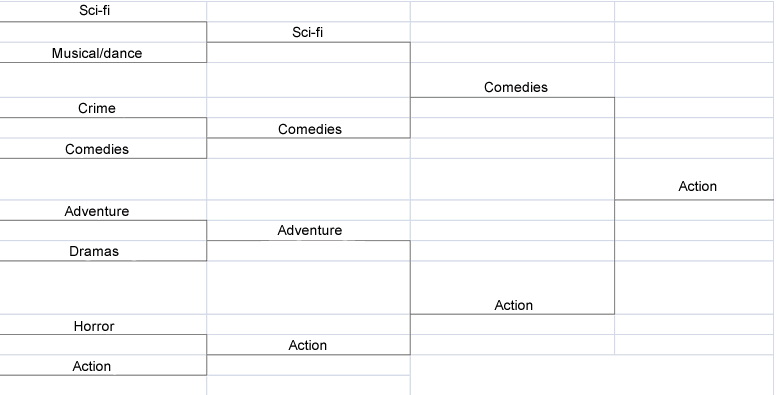The height and width of the screenshot is (395, 777).
Task: Select the Crime cell in round one
Action: [103, 108]
